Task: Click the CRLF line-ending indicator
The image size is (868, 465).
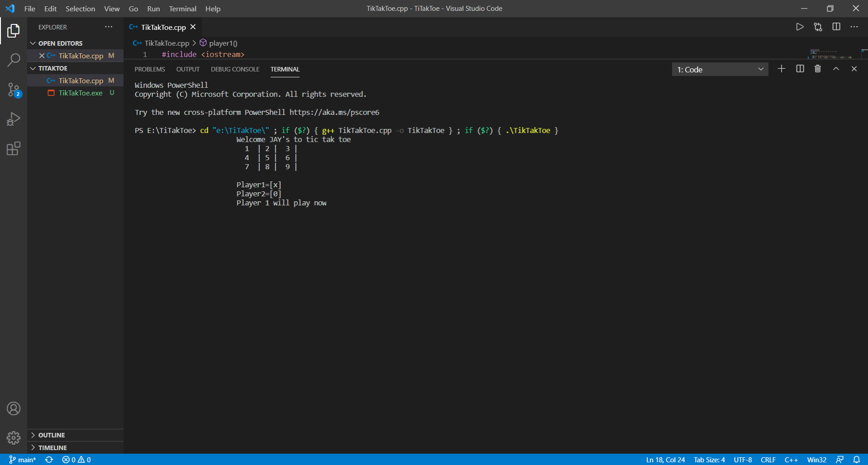Action: coord(768,460)
